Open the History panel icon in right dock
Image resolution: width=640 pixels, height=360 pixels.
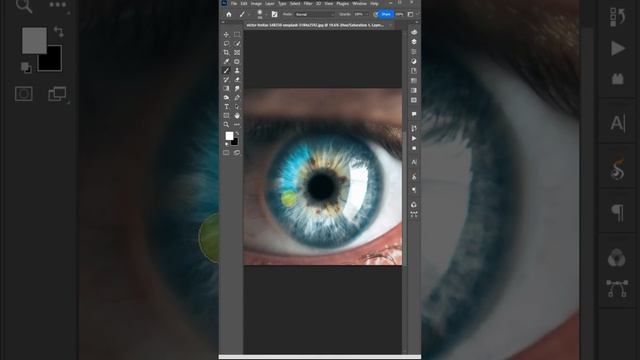point(414,129)
